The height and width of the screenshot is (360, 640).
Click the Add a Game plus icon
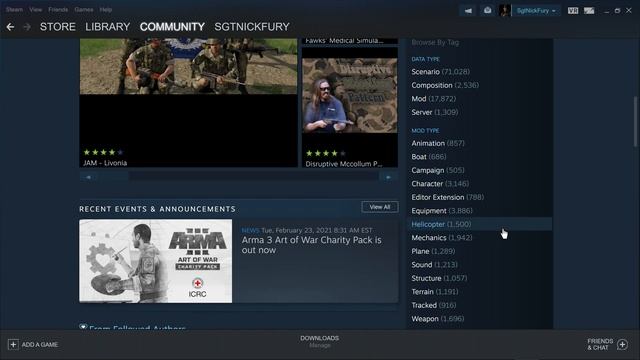pos(13,344)
